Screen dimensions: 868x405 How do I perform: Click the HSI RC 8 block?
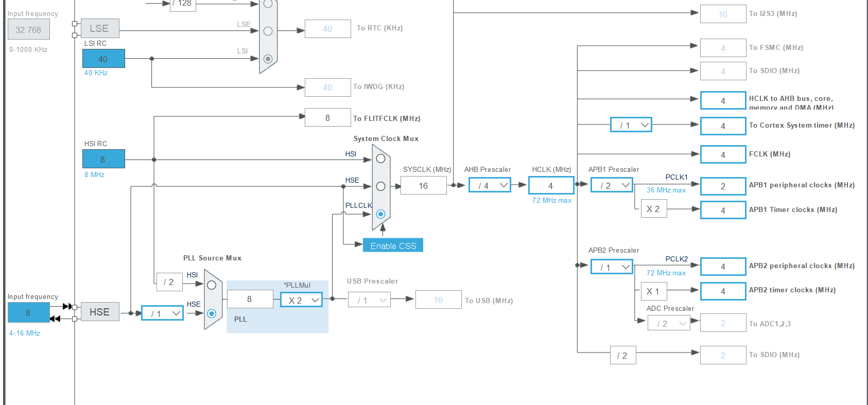(103, 159)
